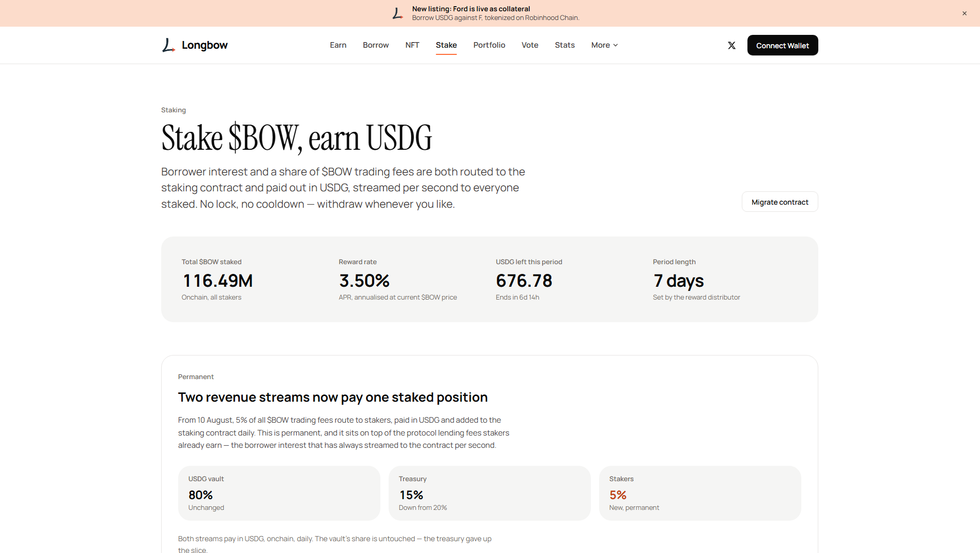Click the 'New, permanent' label

[x=634, y=507]
